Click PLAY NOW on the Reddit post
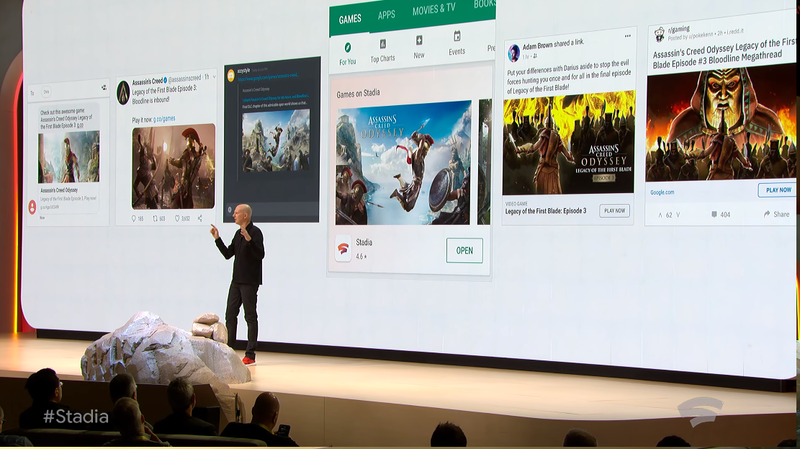Screen dimensions: 800x449 778,190
